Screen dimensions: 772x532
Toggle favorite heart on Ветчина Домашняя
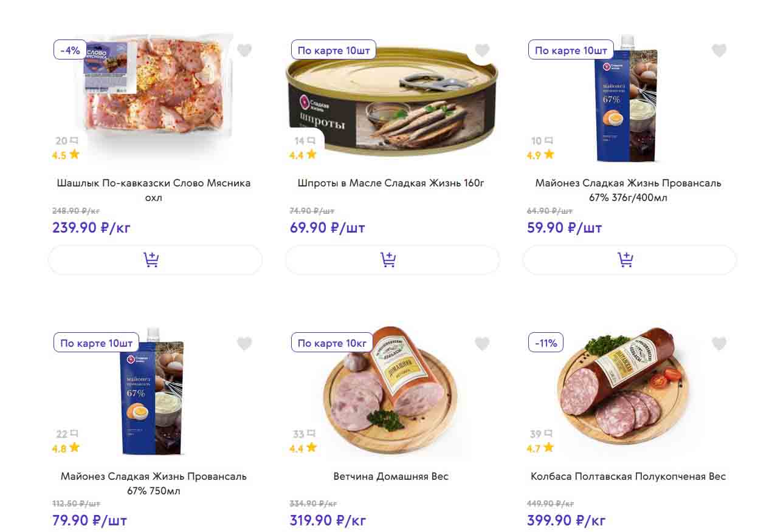point(482,344)
